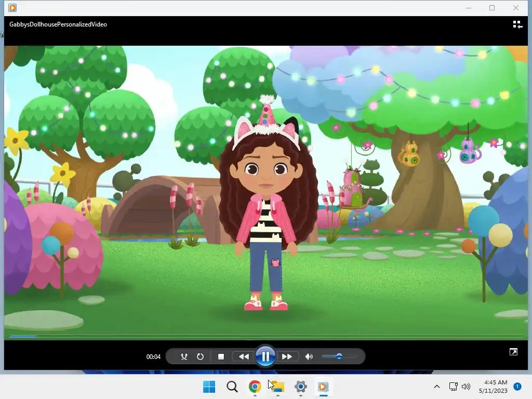Stop the video playback
532x399 pixels.
pyautogui.click(x=221, y=356)
